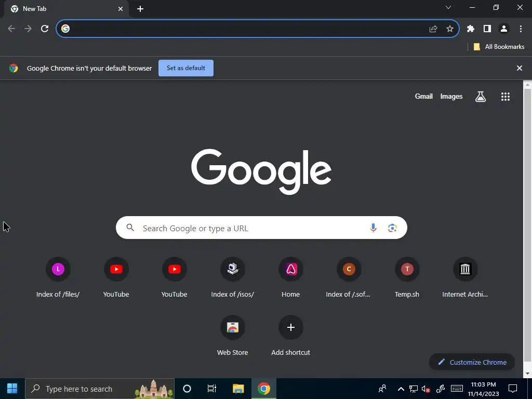Expand the tab search chevron
532x399 pixels.
448,7
